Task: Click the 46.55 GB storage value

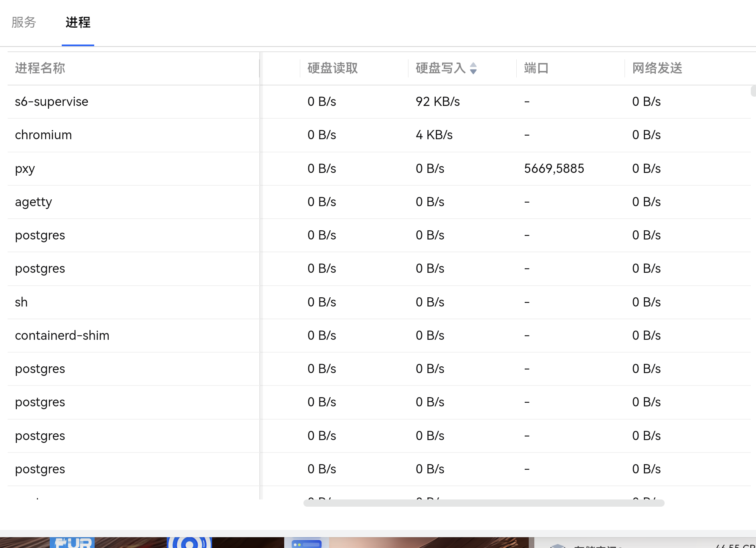Action: pyautogui.click(x=738, y=546)
